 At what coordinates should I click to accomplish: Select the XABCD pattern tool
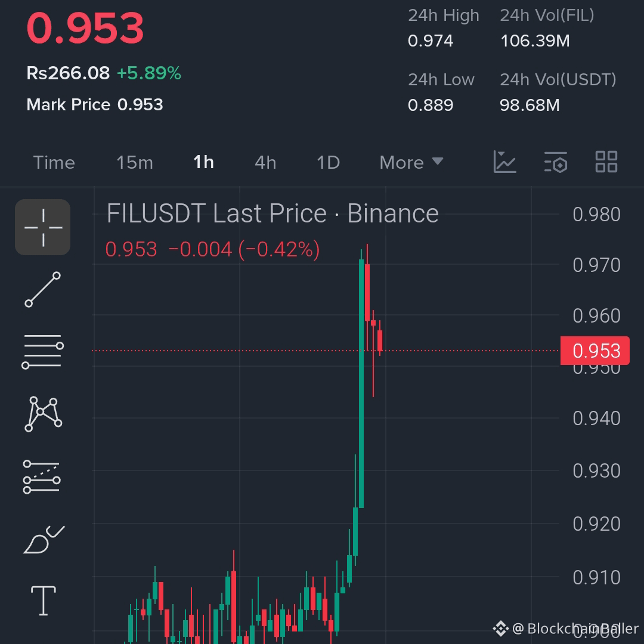42,413
